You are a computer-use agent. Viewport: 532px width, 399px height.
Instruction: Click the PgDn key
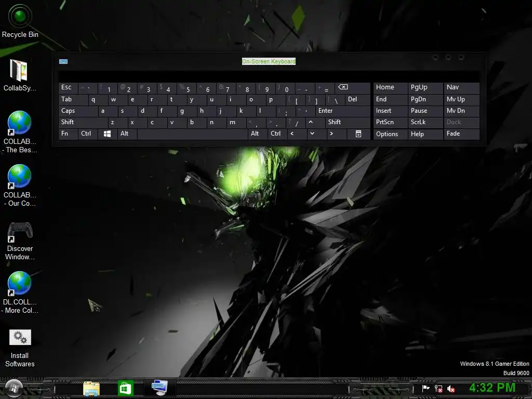pos(425,99)
